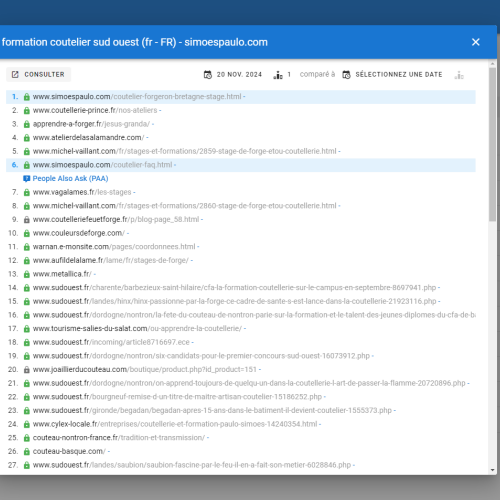Open sudouest.fr incoming/article8716697 result
The image size is (500, 500).
pyautogui.click(x=111, y=342)
